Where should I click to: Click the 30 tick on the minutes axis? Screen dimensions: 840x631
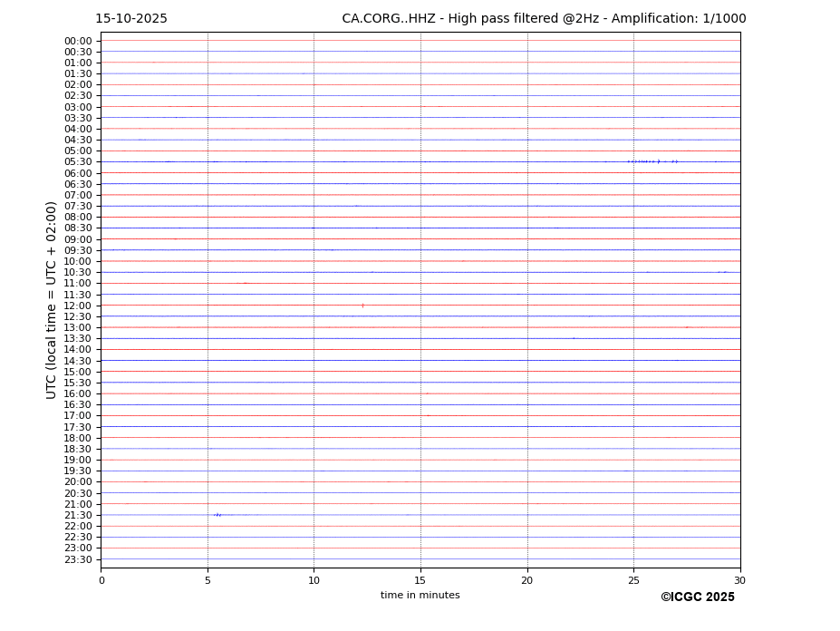(x=739, y=580)
